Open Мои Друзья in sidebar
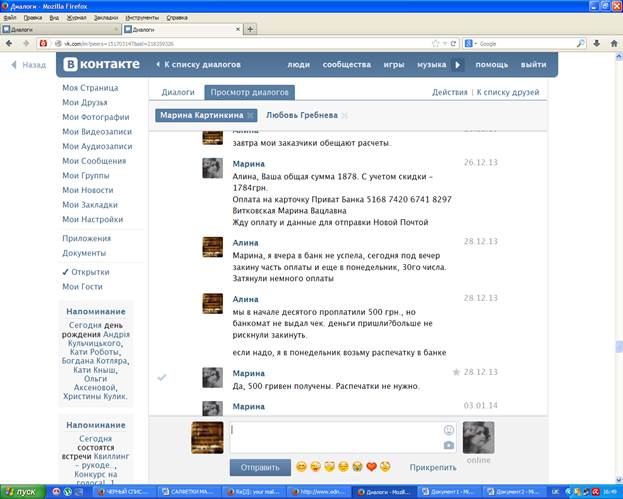The width and height of the screenshot is (623, 499). [x=85, y=103]
